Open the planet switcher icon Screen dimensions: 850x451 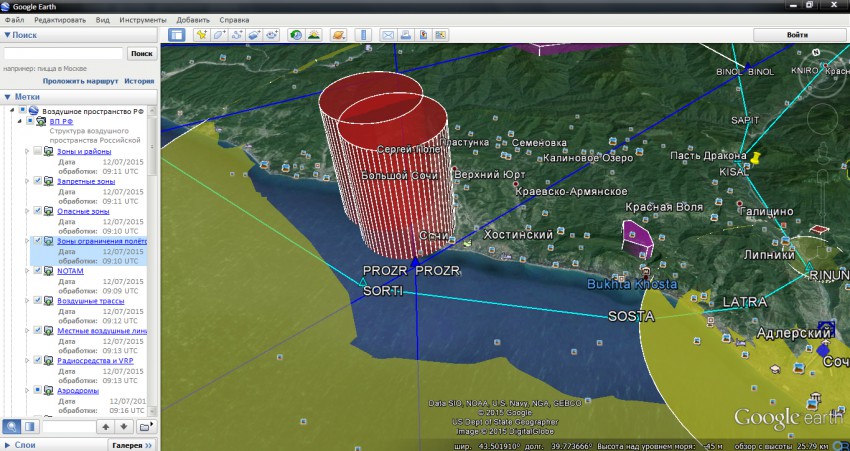(338, 35)
